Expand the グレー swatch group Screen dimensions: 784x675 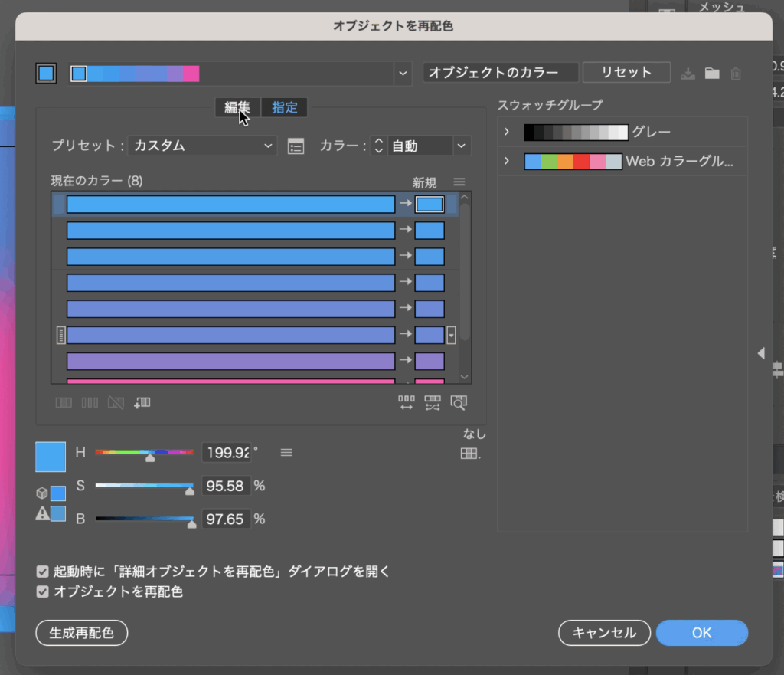coord(507,132)
